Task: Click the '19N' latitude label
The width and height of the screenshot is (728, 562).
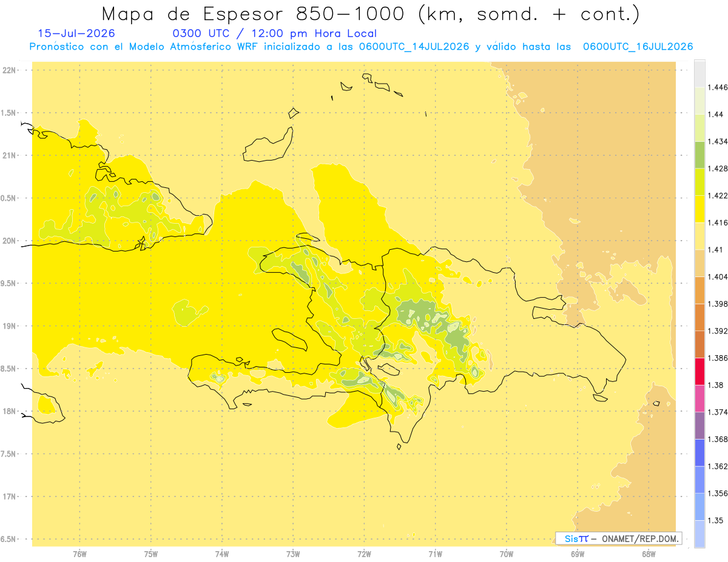Action: click(x=9, y=326)
